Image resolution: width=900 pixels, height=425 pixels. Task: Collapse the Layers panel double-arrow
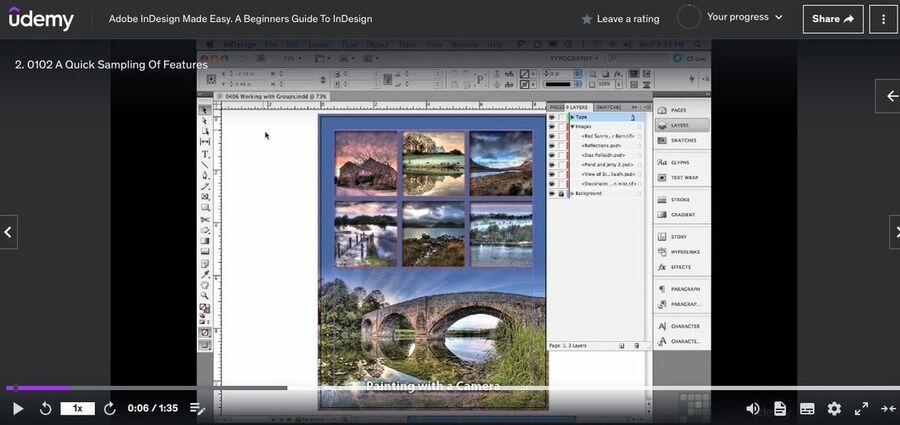pyautogui.click(x=634, y=107)
